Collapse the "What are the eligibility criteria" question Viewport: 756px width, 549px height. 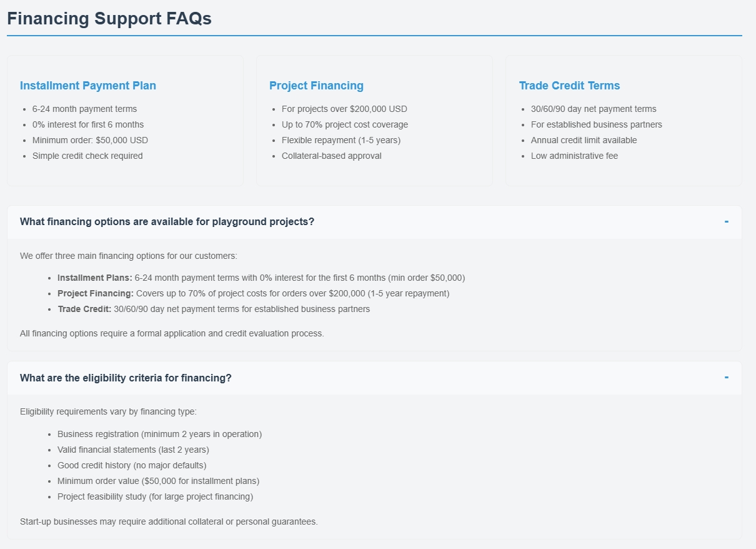coord(126,378)
